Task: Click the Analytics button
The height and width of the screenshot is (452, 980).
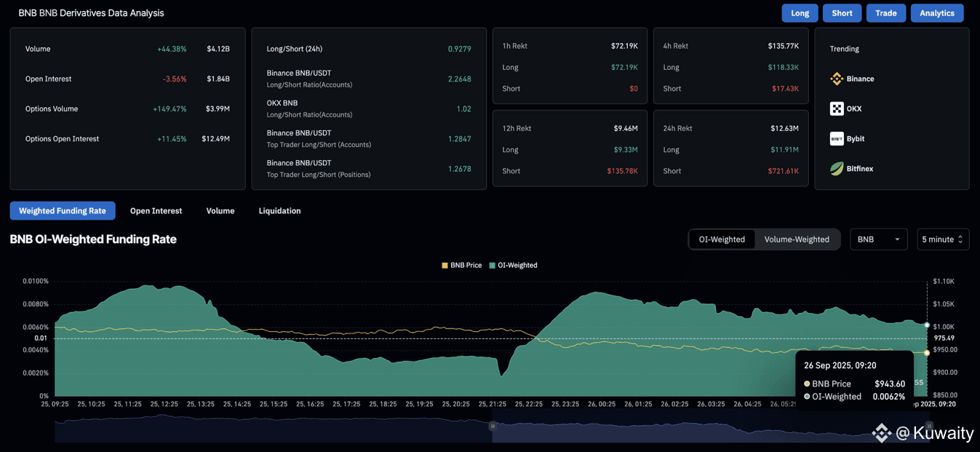Action: (936, 13)
